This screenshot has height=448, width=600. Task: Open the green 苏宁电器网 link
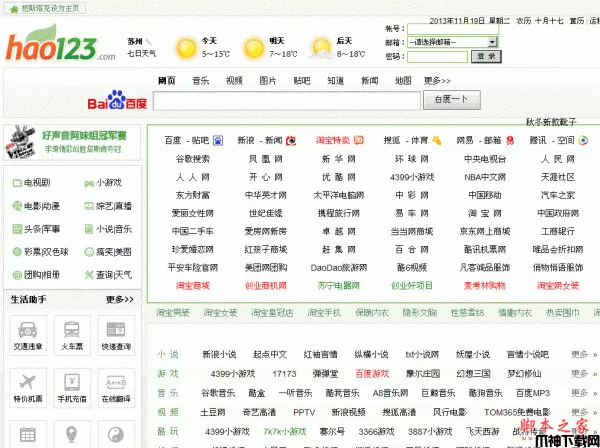339,286
